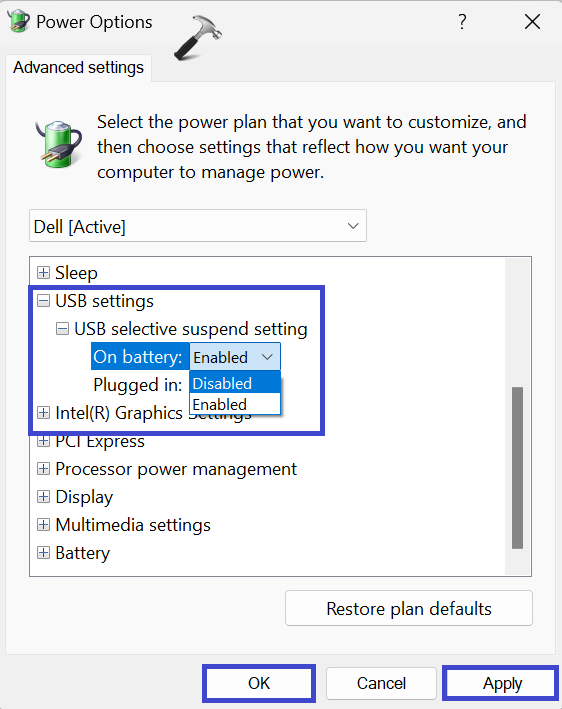Choose Enabled option in dropdown list
This screenshot has width=562, height=709.
(235, 404)
